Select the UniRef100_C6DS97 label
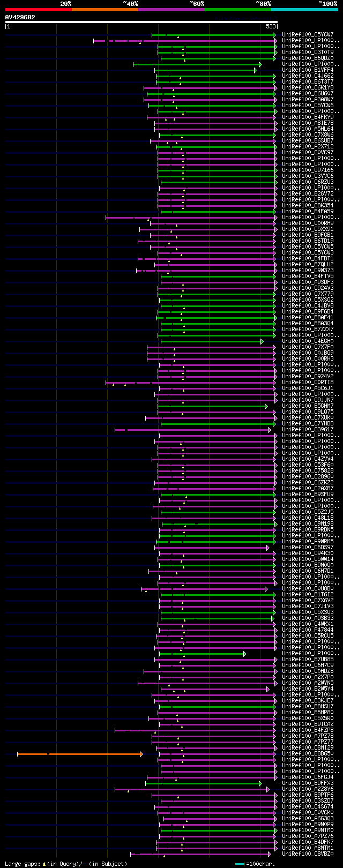 click(x=308, y=547)
